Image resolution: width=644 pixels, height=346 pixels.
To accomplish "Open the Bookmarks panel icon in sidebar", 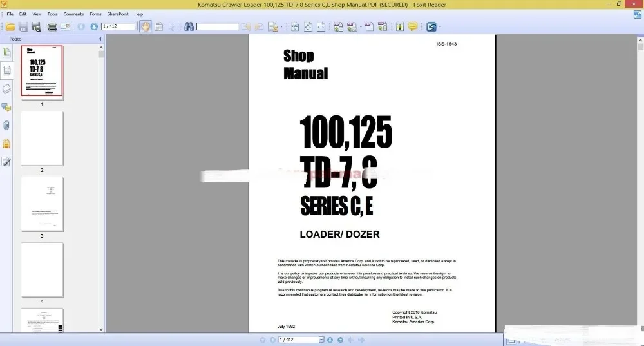I will click(x=6, y=53).
